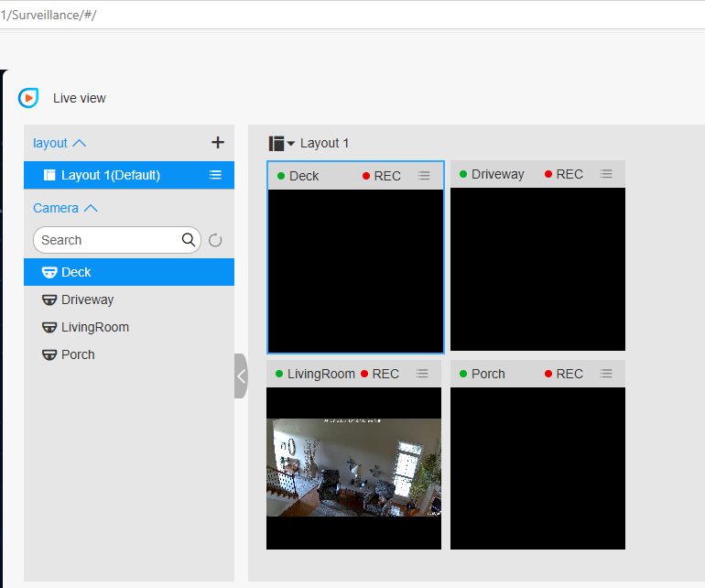705x588 pixels.
Task: Open the Porch tile menu icon
Action: coord(606,374)
